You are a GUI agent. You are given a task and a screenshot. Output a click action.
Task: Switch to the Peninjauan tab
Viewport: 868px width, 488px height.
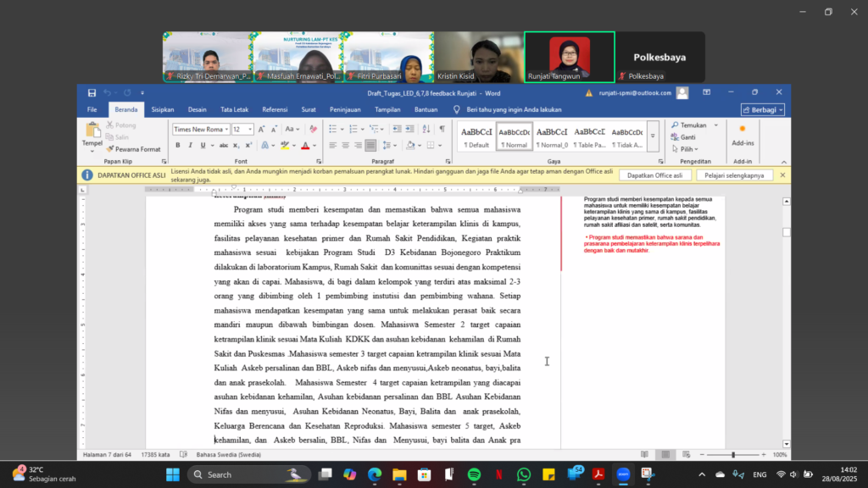pyautogui.click(x=345, y=109)
